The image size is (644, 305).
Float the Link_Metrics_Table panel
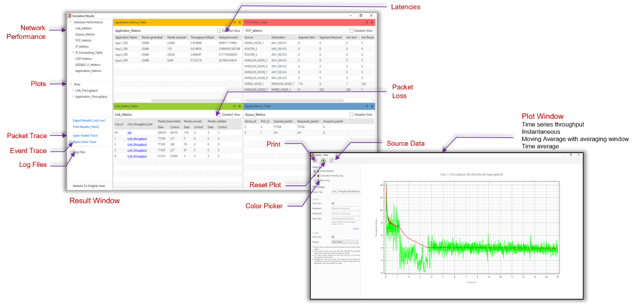point(235,106)
